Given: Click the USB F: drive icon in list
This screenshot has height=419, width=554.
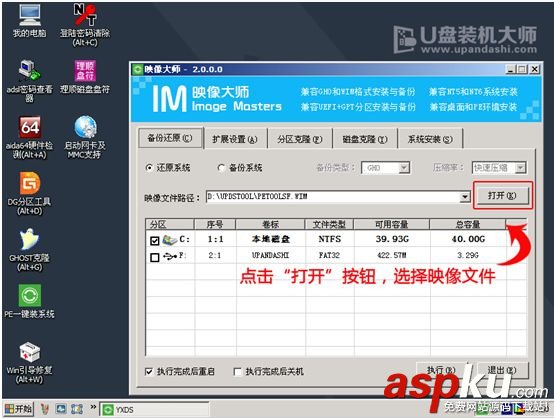Looking at the screenshot, I should click(x=170, y=257).
